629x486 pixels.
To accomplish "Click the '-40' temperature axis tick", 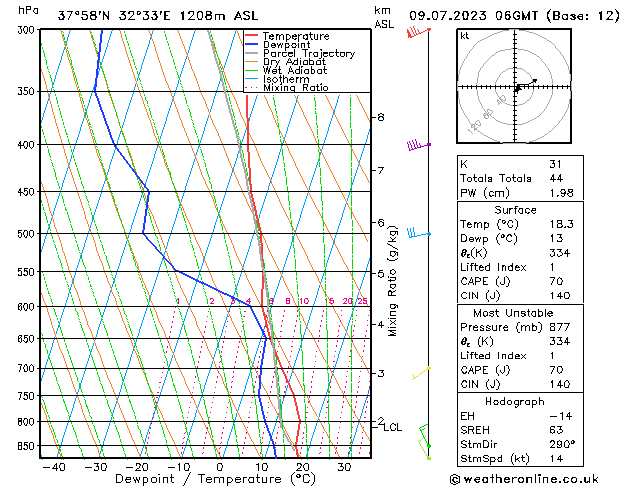I will [x=53, y=467].
